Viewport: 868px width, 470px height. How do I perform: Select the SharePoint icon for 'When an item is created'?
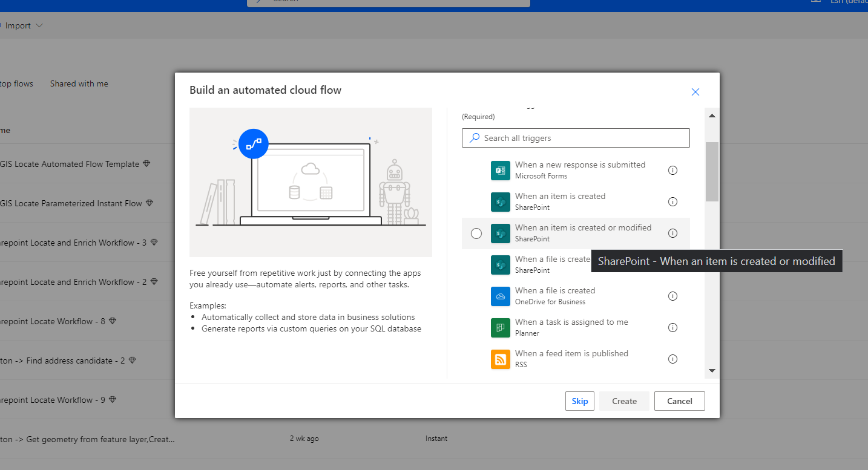pyautogui.click(x=501, y=202)
